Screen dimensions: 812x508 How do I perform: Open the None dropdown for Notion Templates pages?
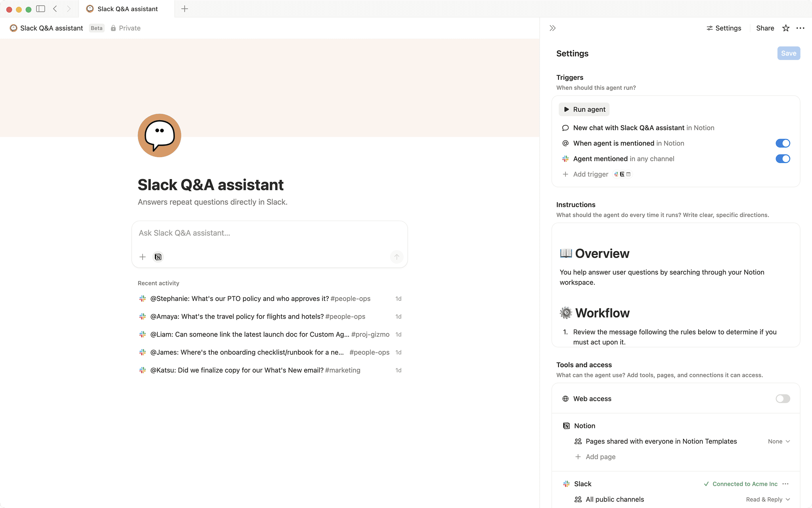coord(778,441)
